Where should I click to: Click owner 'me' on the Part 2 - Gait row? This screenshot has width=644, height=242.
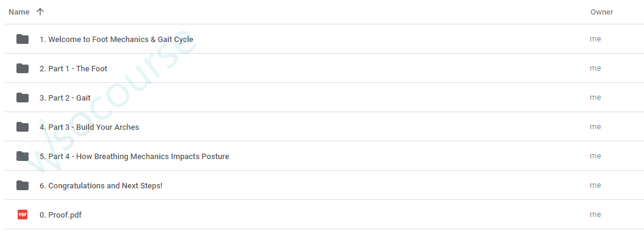pos(595,98)
